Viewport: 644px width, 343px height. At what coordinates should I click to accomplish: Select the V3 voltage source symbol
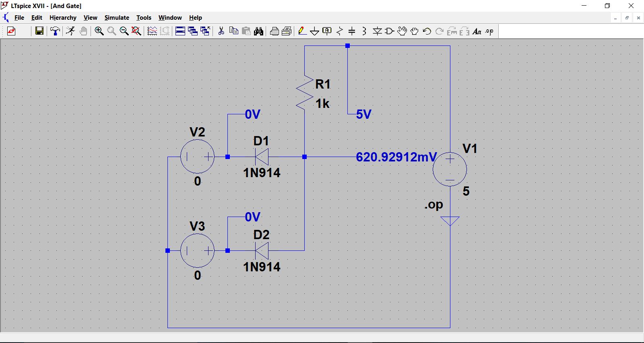[x=197, y=251]
